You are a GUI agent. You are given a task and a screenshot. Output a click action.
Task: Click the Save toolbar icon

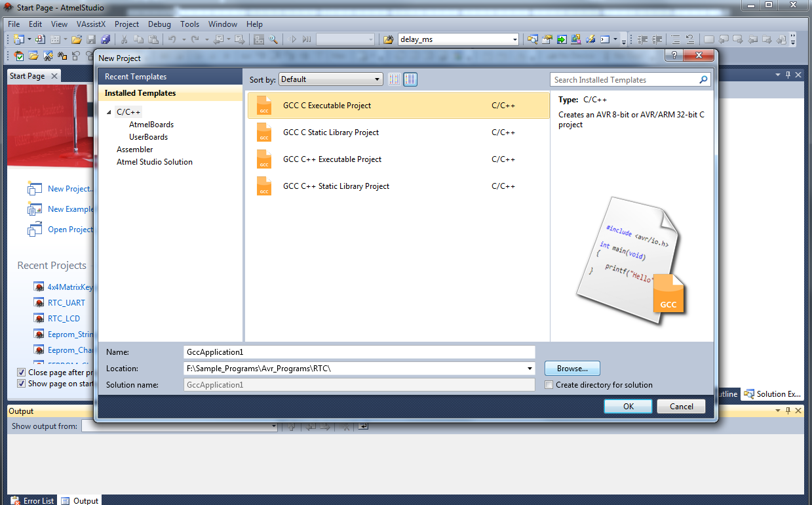92,39
